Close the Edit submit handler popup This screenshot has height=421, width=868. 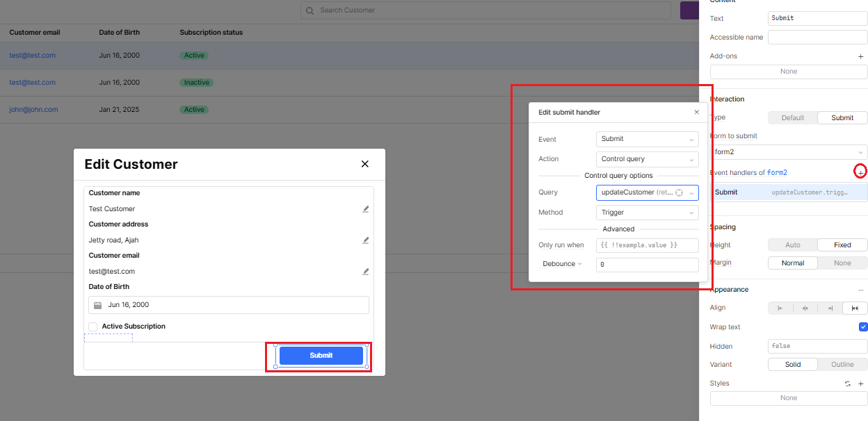[697, 112]
